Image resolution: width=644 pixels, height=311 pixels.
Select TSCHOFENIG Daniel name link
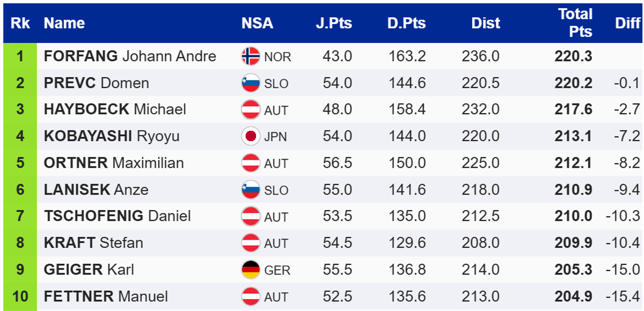click(117, 216)
